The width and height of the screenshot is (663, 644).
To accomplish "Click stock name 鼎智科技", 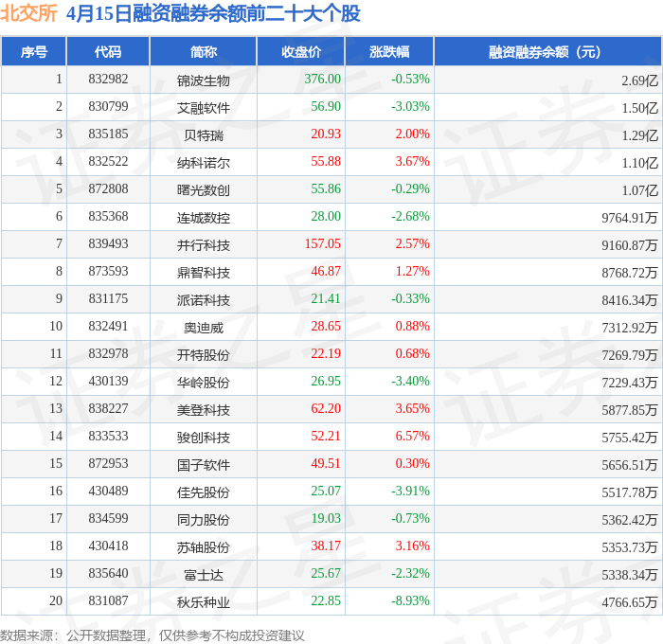I will pyautogui.click(x=204, y=273).
